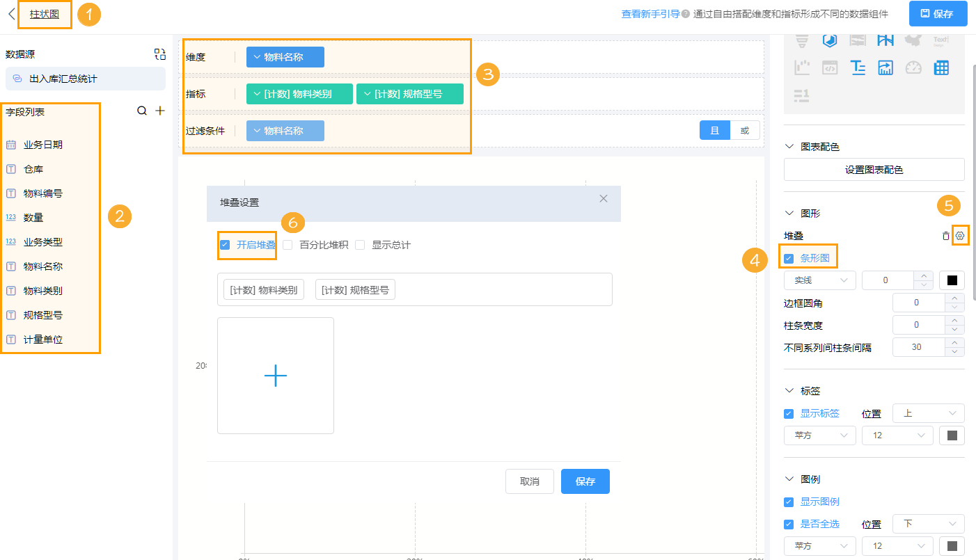
Task: Open the 实线 line style dropdown
Action: (819, 280)
